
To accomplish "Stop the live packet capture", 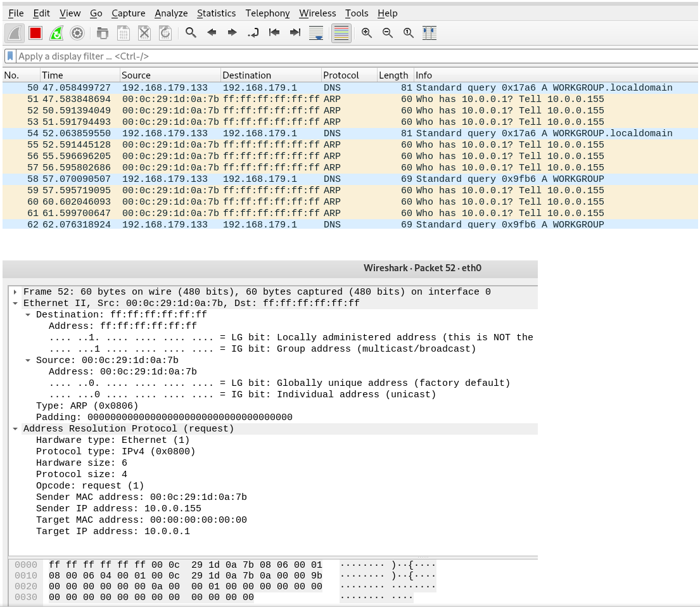I will pos(35,33).
